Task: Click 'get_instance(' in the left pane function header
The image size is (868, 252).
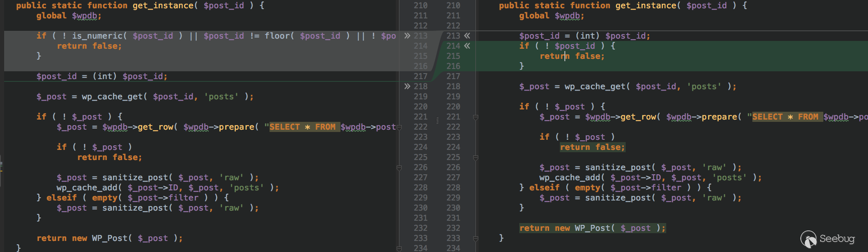Action: pyautogui.click(x=166, y=6)
